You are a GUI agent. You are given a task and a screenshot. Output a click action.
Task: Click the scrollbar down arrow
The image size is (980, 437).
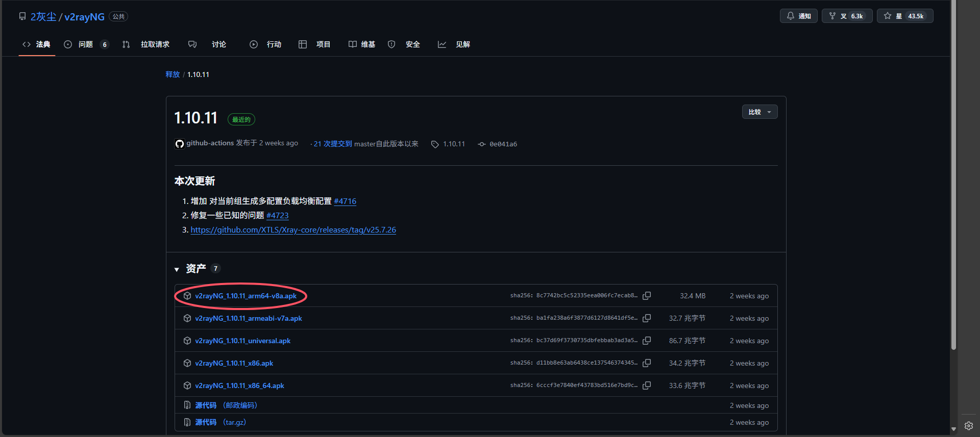(x=953, y=429)
